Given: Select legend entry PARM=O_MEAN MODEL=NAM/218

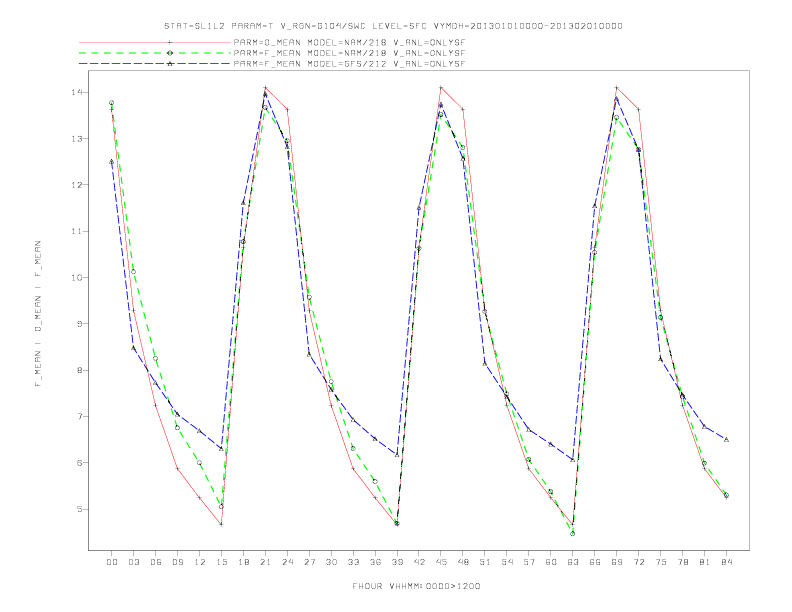Looking at the screenshot, I should coord(349,43).
